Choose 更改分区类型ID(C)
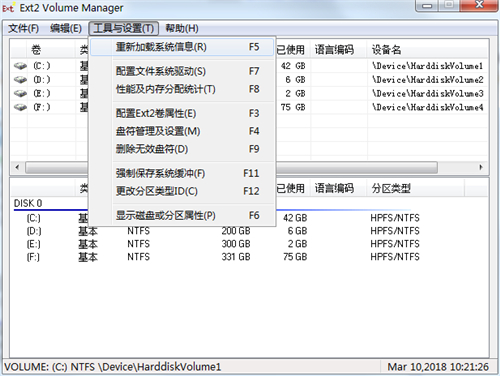 click(182, 191)
